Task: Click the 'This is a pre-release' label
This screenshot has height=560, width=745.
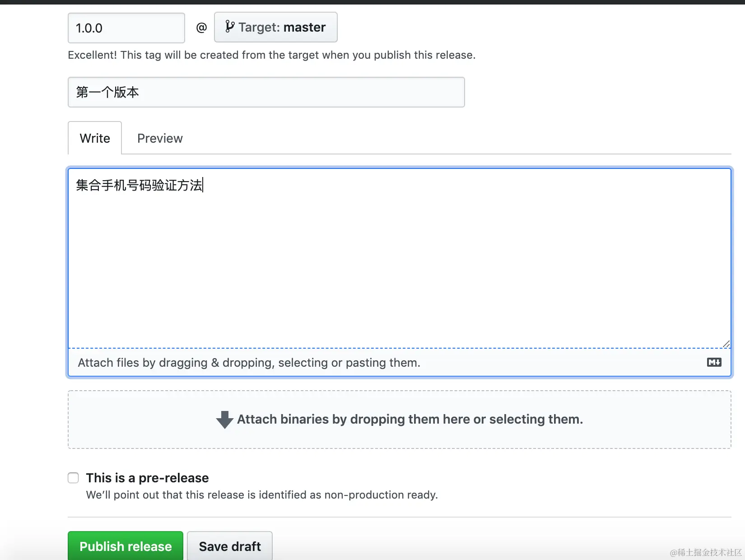Action: (147, 478)
